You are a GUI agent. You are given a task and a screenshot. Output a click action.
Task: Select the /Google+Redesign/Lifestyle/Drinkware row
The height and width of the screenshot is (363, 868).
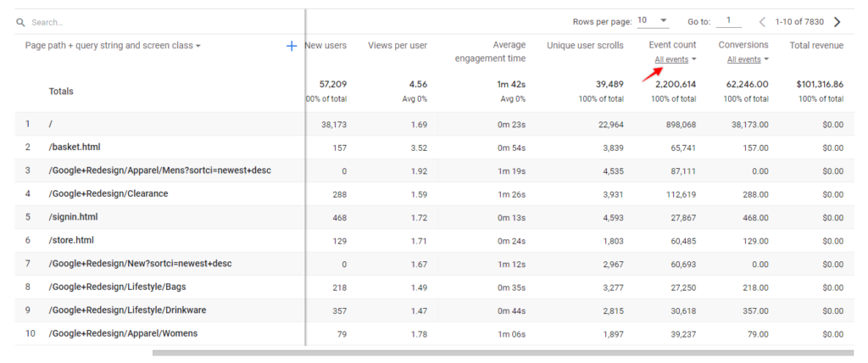[x=434, y=310]
